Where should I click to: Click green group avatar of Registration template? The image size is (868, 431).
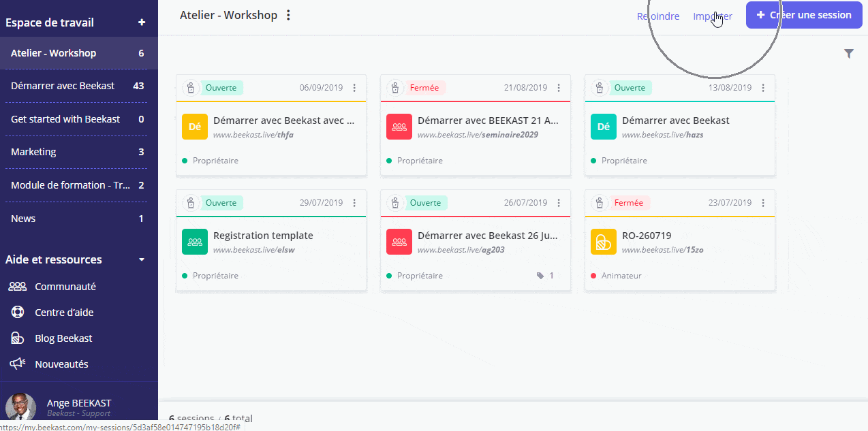(195, 242)
